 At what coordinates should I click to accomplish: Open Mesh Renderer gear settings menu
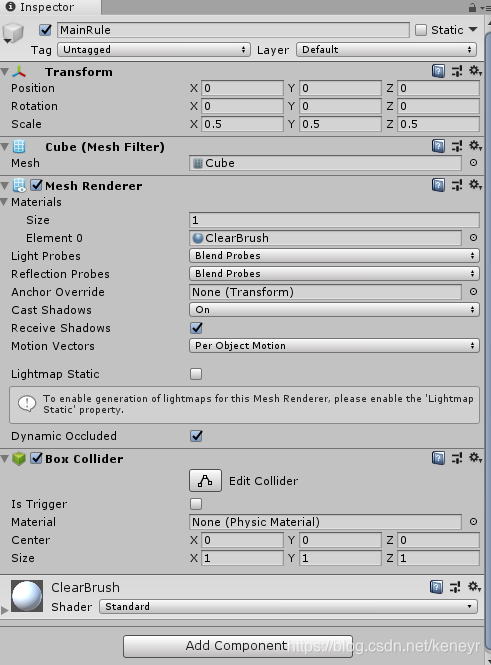[475, 185]
